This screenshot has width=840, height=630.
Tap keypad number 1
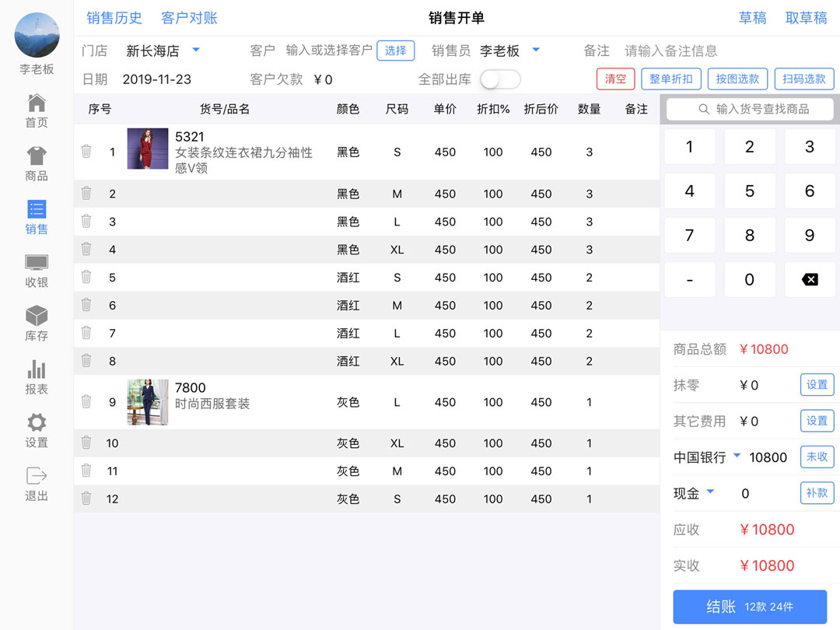pos(689,147)
